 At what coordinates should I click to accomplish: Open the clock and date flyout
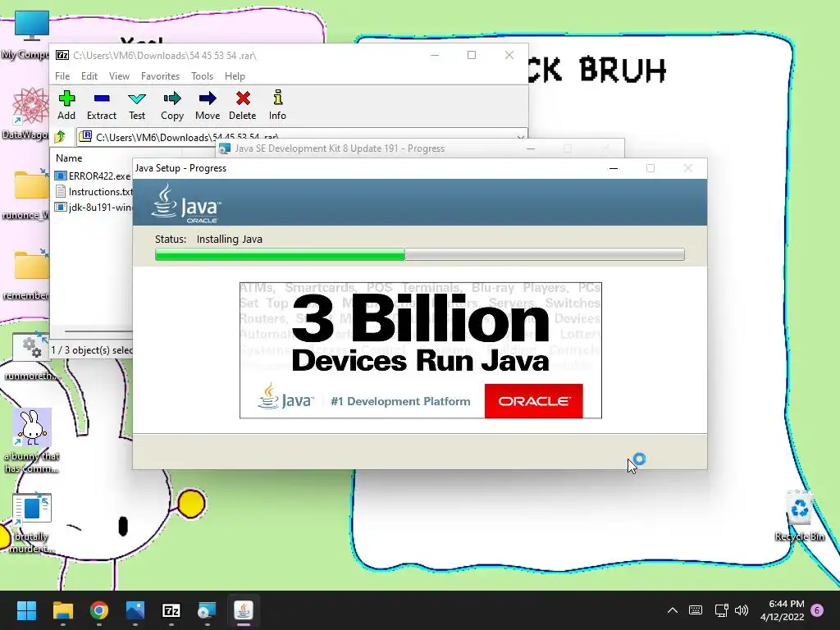(782, 610)
